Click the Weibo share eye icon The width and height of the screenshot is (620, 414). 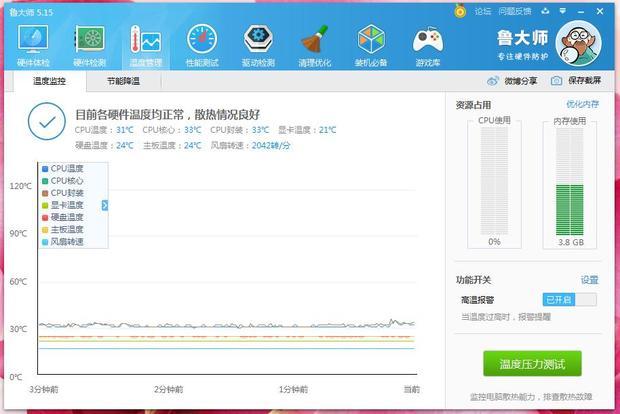tap(492, 81)
